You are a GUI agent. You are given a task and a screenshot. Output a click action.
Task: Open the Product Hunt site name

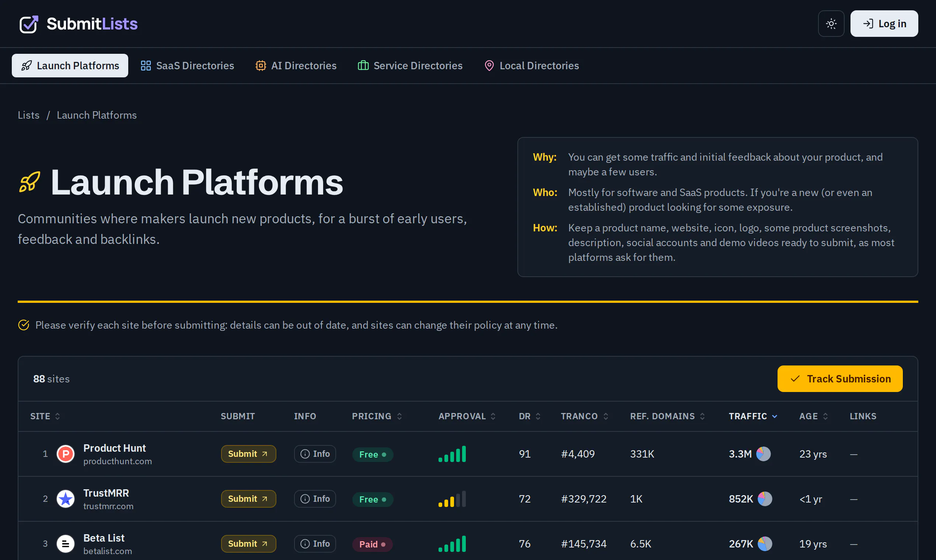(114, 448)
